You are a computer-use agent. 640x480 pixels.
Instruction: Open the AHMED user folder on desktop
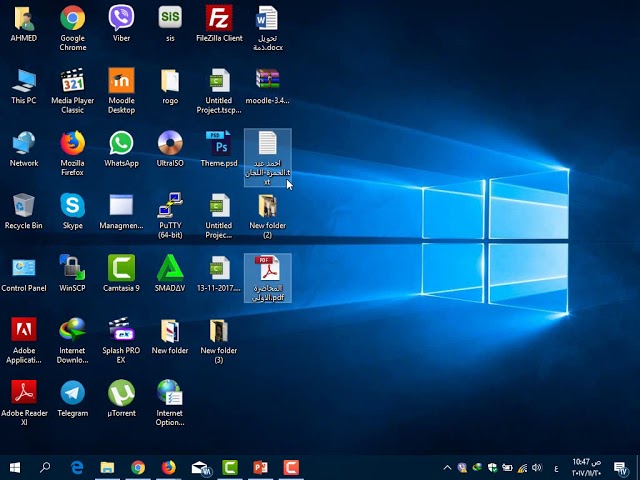click(x=24, y=24)
